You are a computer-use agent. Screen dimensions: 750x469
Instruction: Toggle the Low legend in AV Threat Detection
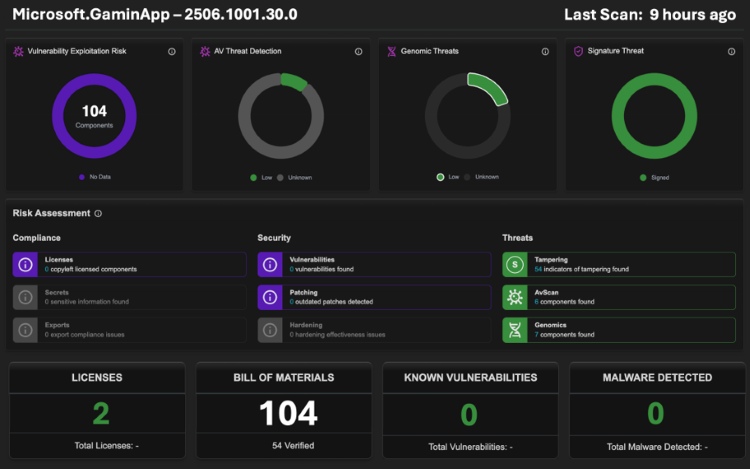(261, 177)
